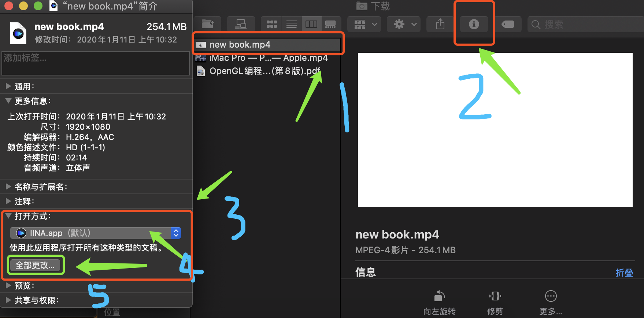Switch Finder to icon grid view
This screenshot has width=644, height=318.
(x=271, y=24)
